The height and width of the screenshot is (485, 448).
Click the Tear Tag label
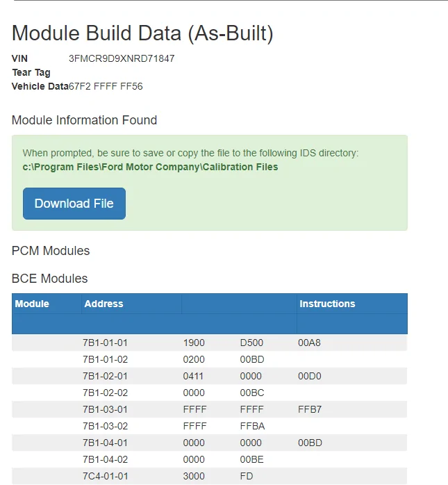31,72
